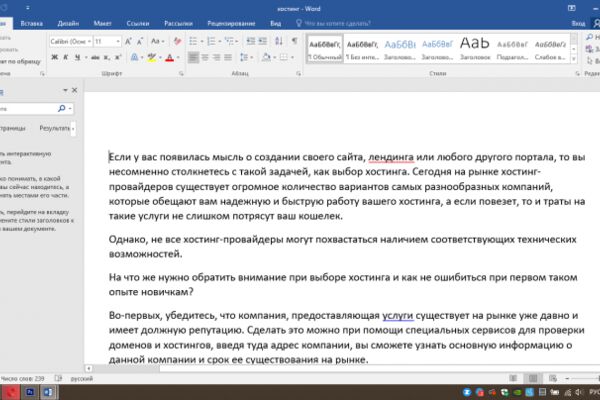The image size is (600, 400).
Task: Open Font dialog launcher
Action: click(181, 73)
